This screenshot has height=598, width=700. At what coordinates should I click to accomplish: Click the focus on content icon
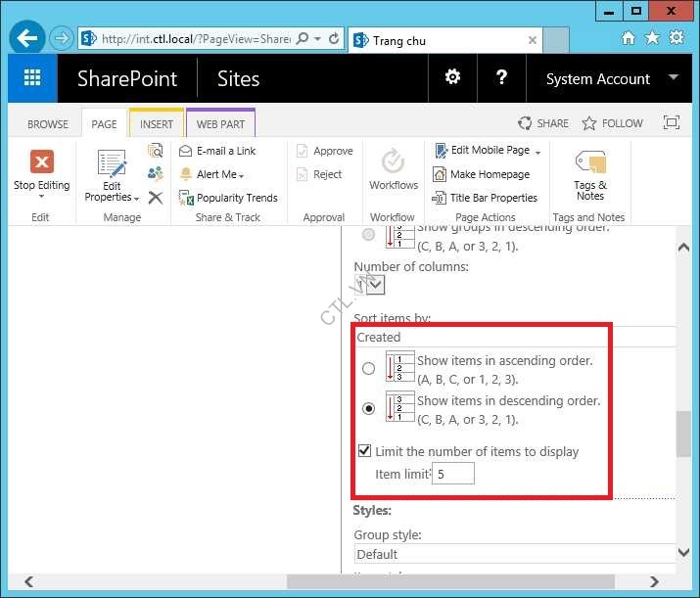coord(671,123)
